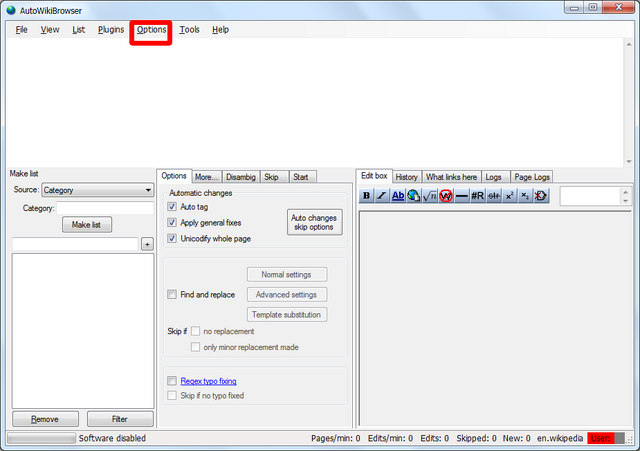The image size is (640, 451).
Task: Open the Regex typo fixing link
Action: pyautogui.click(x=209, y=381)
